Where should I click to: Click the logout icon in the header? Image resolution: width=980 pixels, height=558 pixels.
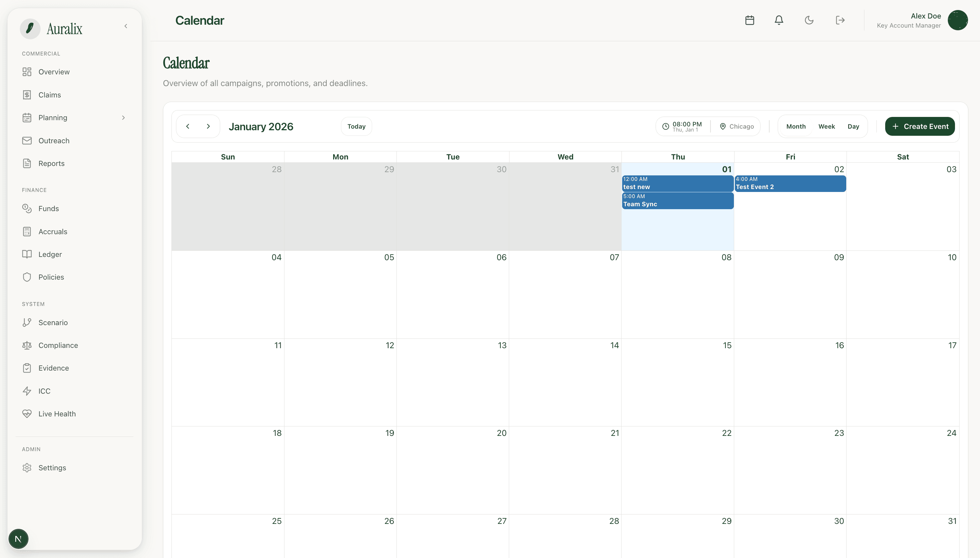[x=839, y=20]
